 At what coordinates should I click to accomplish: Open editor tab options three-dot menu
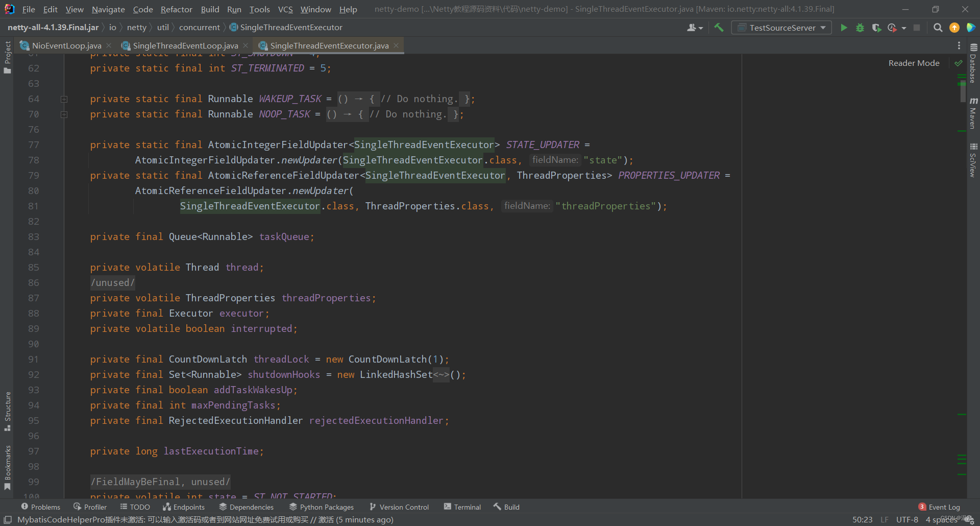(x=959, y=45)
